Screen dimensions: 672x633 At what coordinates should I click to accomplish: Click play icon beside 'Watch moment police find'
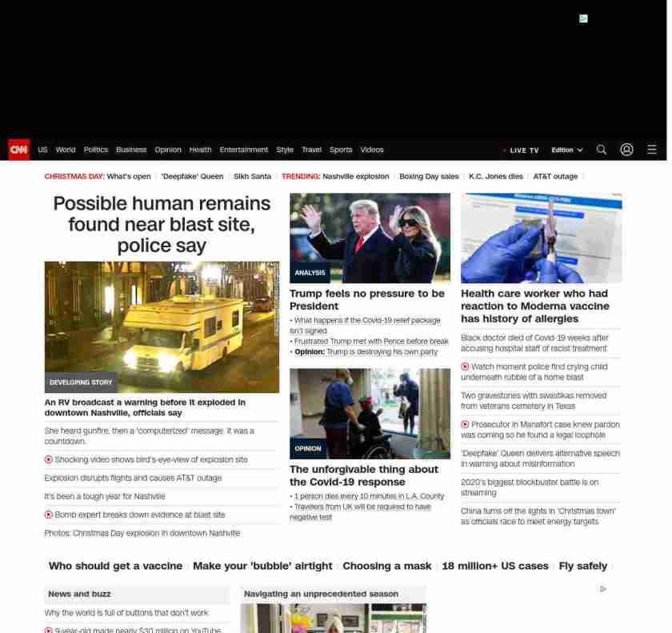coord(465,367)
